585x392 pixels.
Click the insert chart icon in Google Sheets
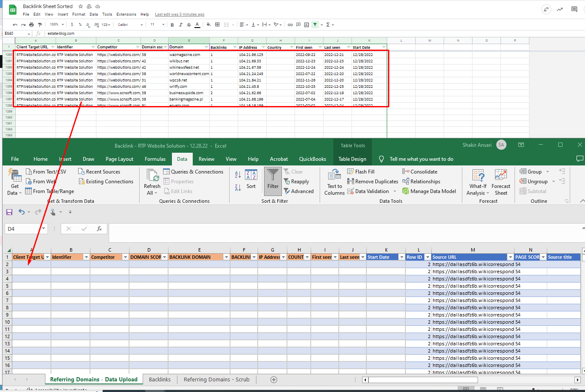tap(307, 25)
